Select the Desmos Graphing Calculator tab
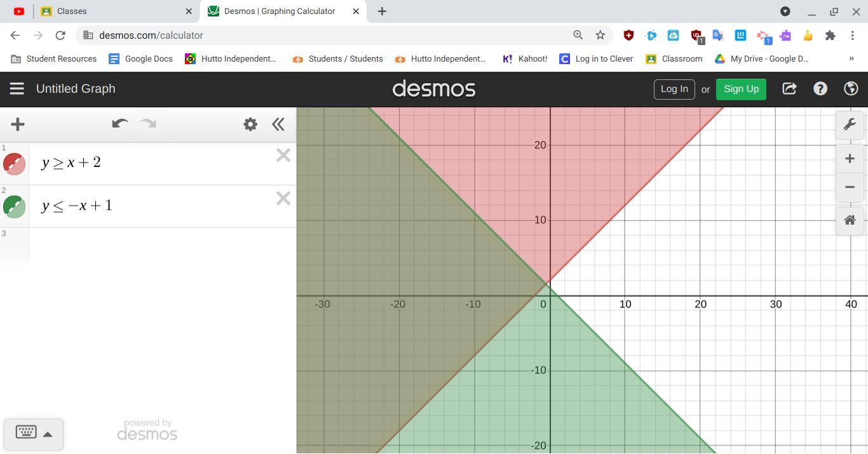The height and width of the screenshot is (454, 868). 280,11
